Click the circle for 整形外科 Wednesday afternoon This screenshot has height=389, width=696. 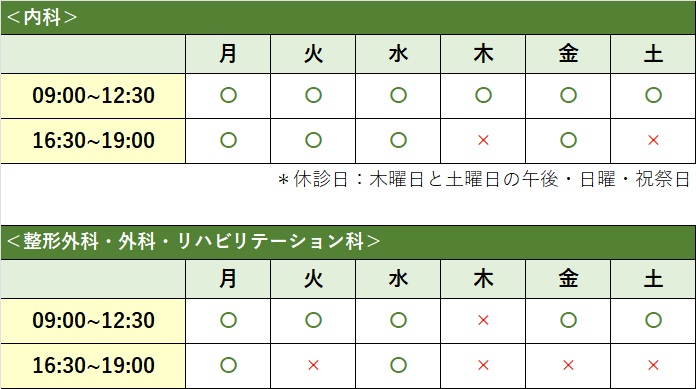pyautogui.click(x=398, y=365)
